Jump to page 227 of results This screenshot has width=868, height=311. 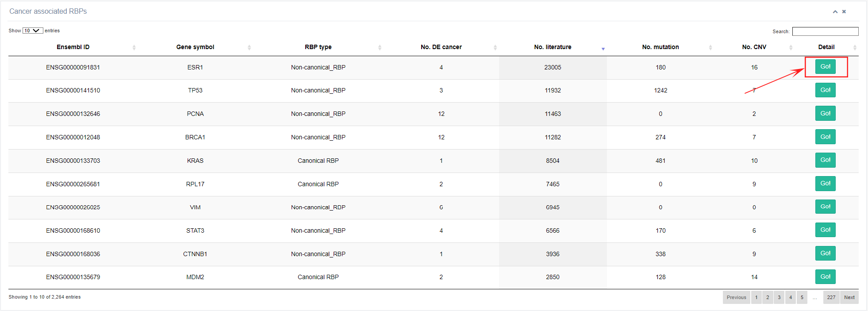click(x=831, y=297)
